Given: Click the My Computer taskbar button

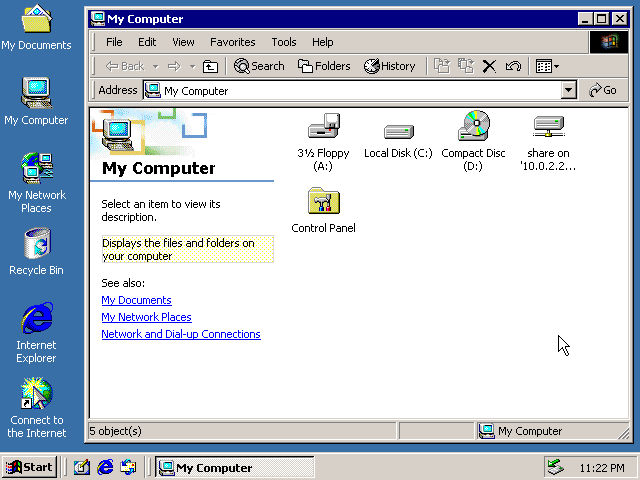Looking at the screenshot, I should [x=235, y=467].
